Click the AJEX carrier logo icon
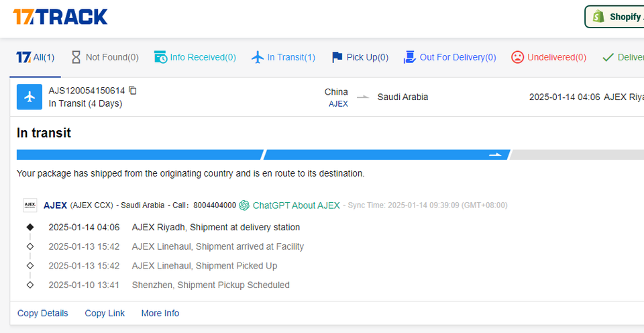This screenshot has width=644, height=333. coord(30,205)
